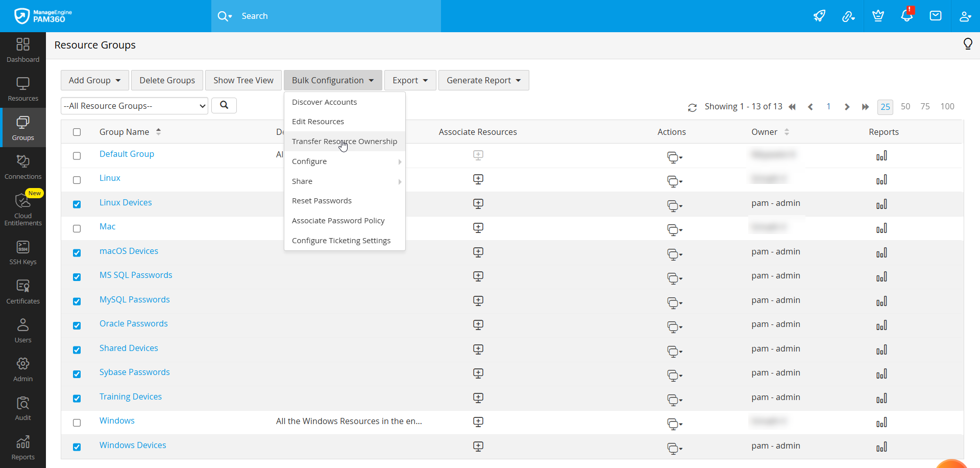980x468 pixels.
Task: Click the lightbulb tips icon
Action: pos(967,44)
